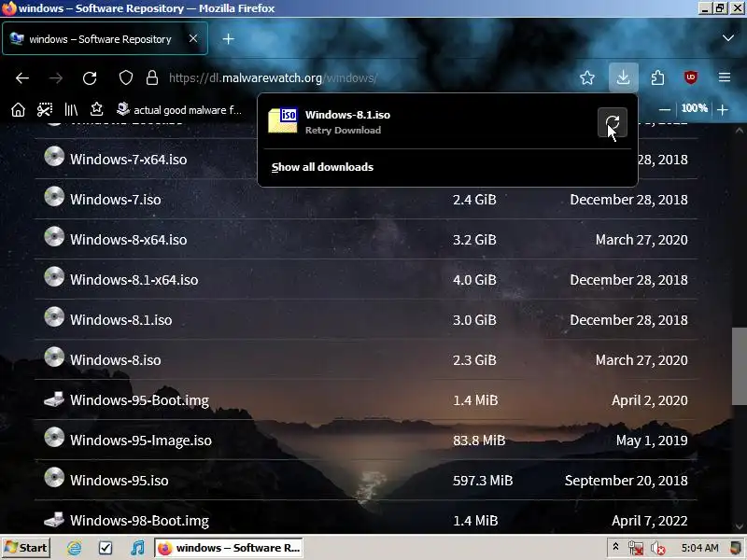Select the windows – Software Repository tab

(105, 38)
